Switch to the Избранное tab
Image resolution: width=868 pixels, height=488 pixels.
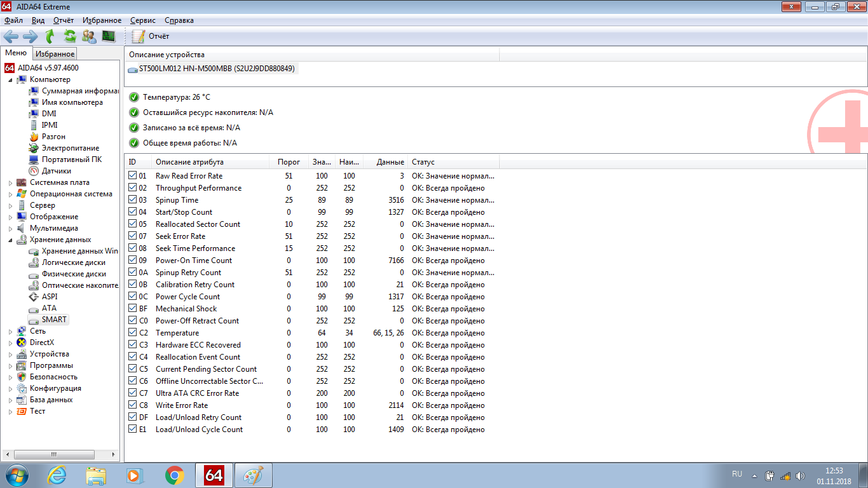tap(55, 54)
